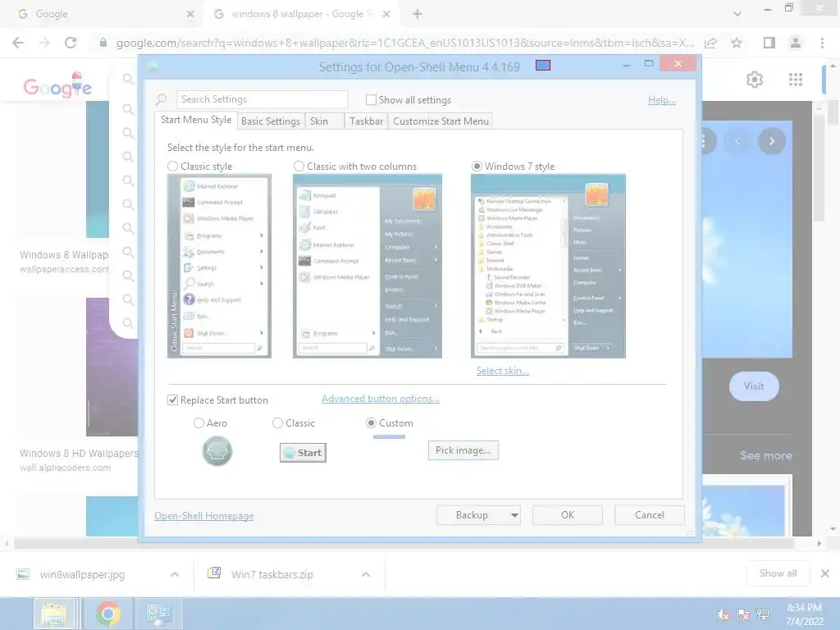Click See more in image panel

tap(765, 456)
